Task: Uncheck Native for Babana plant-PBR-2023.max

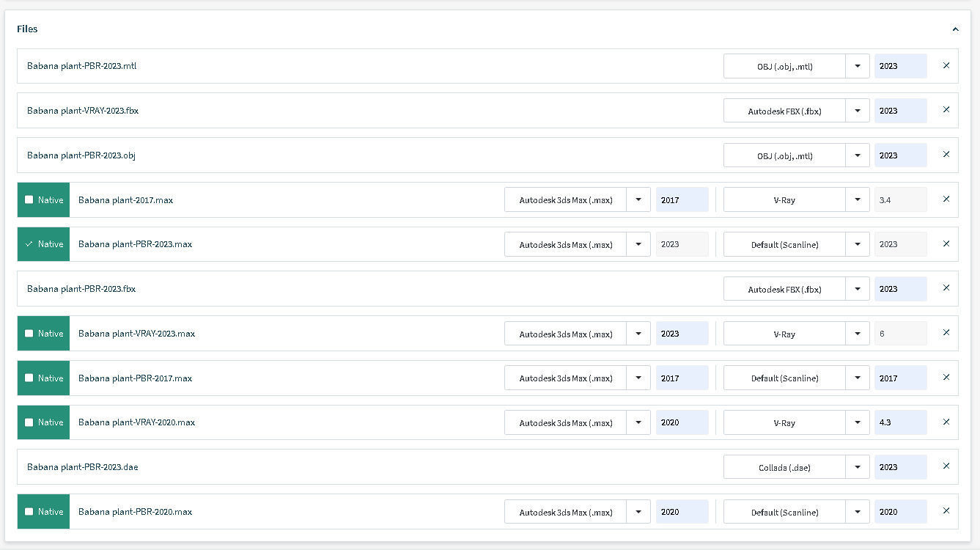Action: 29,244
